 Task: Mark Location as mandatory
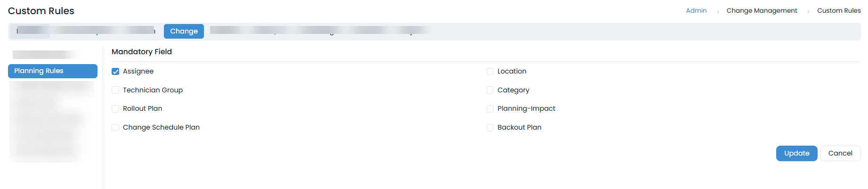[490, 72]
